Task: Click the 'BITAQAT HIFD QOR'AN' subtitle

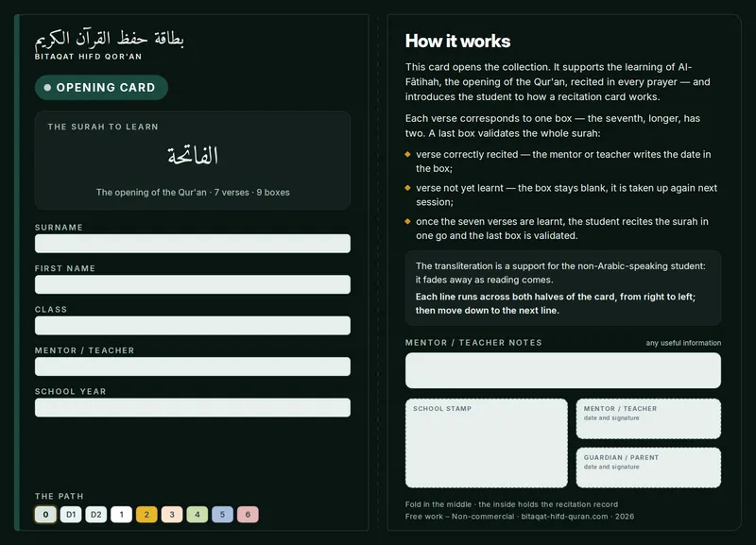Action: (88, 57)
